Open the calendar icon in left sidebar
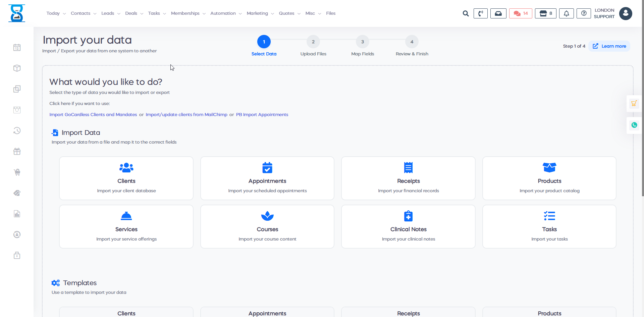644x317 pixels. pyautogui.click(x=17, y=48)
